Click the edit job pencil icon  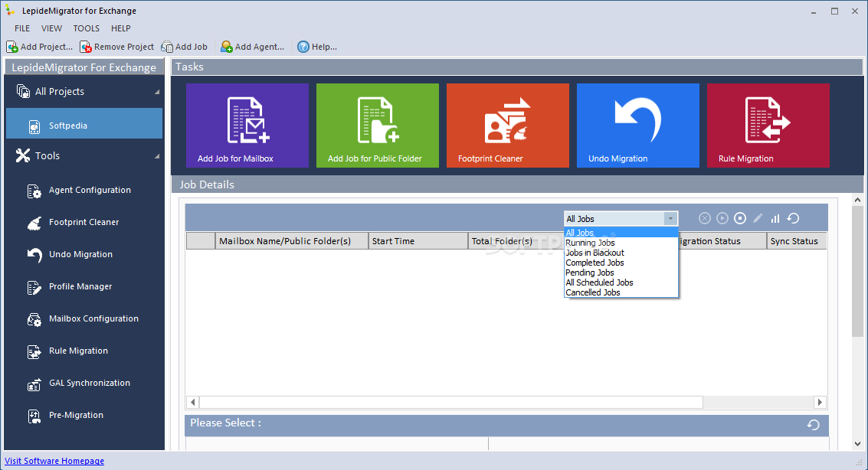[x=758, y=218]
